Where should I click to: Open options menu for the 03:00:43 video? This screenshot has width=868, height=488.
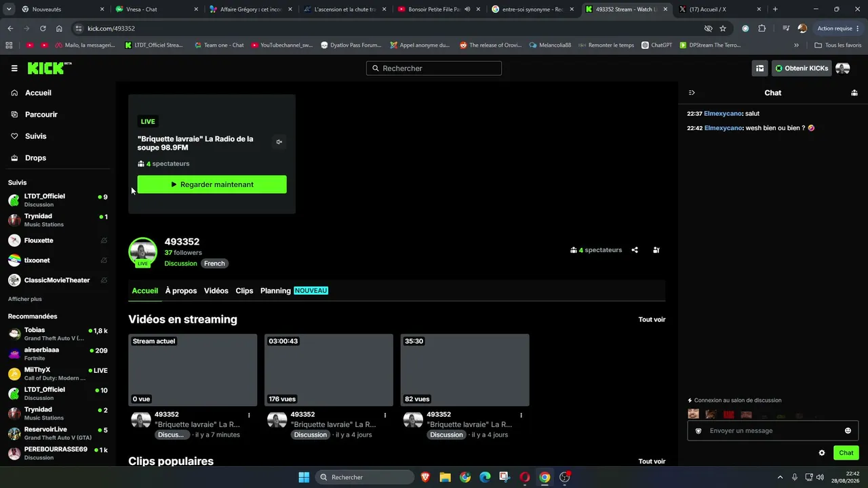click(x=385, y=415)
